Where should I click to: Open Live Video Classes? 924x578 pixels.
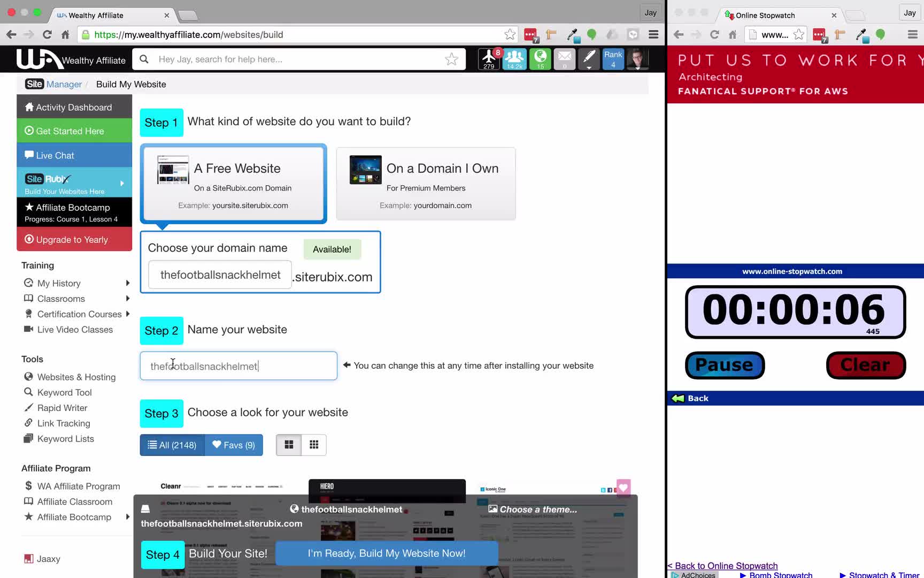coord(68,330)
